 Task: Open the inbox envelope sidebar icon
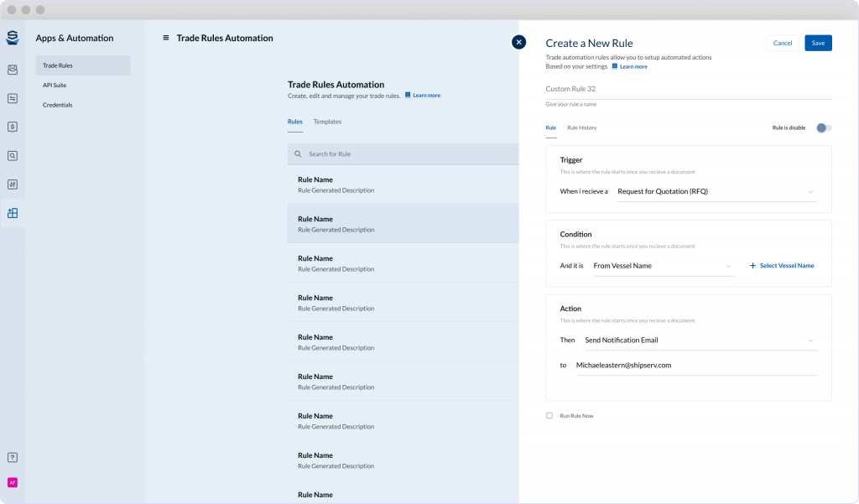[x=13, y=70]
